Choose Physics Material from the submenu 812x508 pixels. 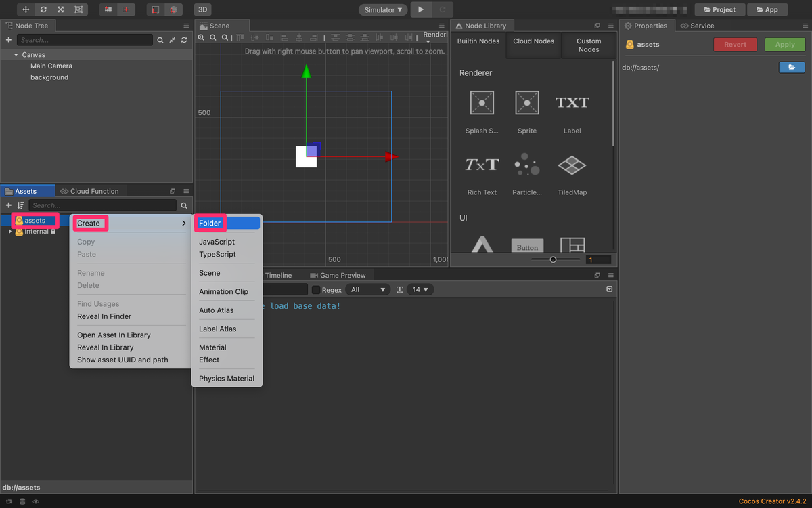point(227,378)
